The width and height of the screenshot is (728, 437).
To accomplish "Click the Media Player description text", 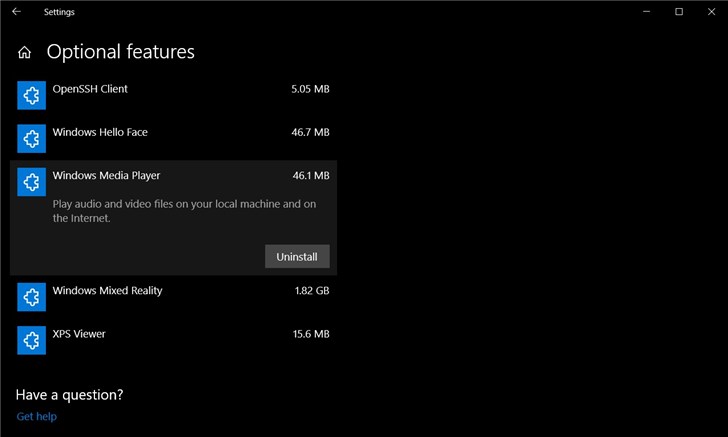I will pyautogui.click(x=184, y=211).
